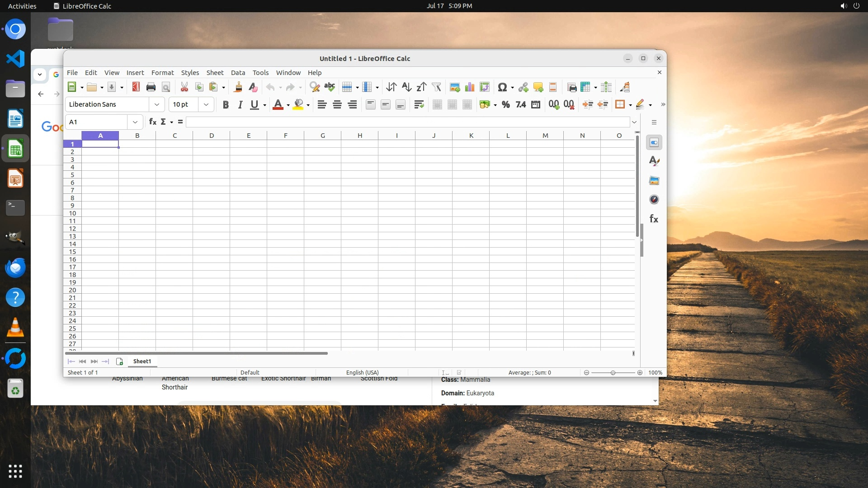Viewport: 868px width, 488px height.
Task: Select the Sheet1 tab
Action: point(142,361)
